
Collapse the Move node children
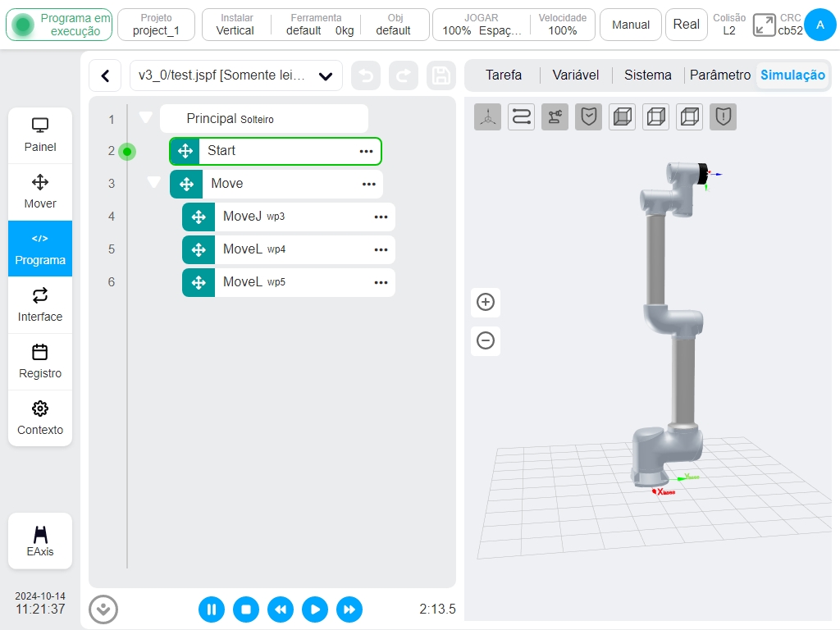coord(153,182)
